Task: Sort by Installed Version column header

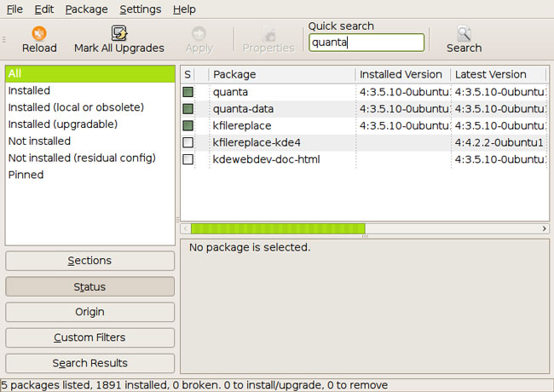Action: click(403, 74)
